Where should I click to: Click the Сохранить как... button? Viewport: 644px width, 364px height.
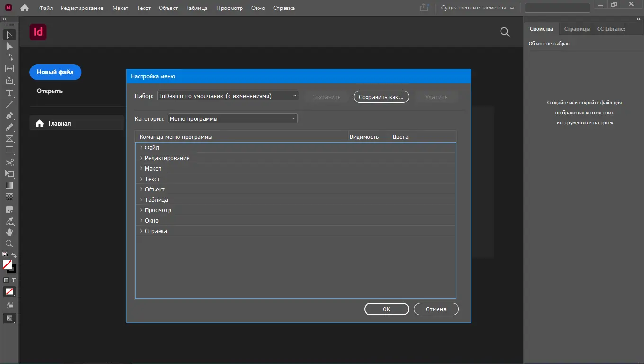[381, 97]
